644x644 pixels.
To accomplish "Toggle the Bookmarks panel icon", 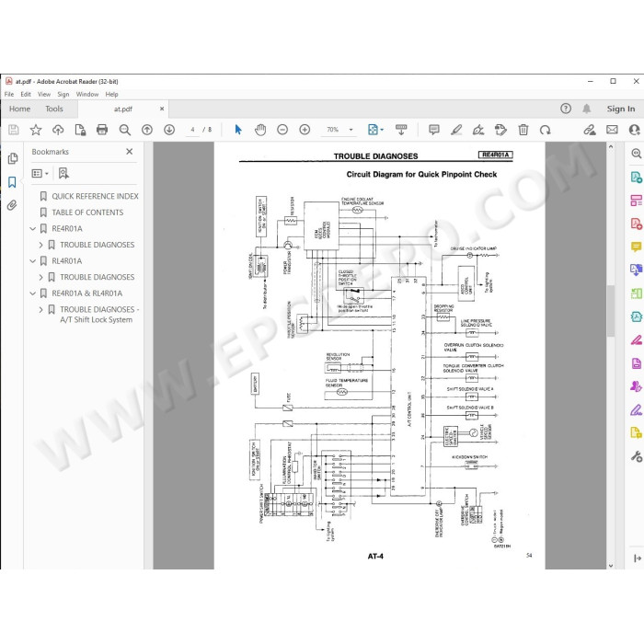I will pos(12,182).
